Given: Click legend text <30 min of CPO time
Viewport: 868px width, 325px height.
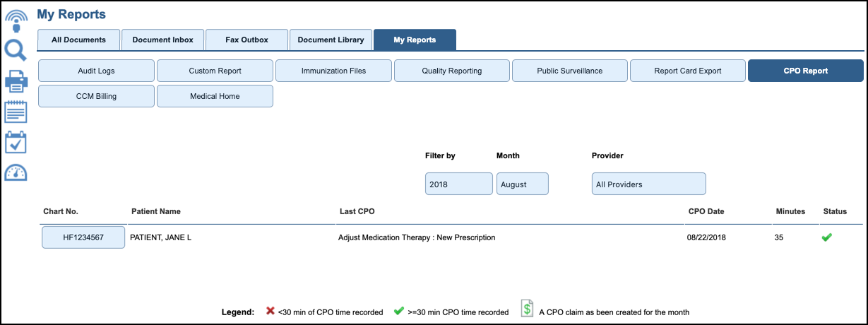Looking at the screenshot, I should pyautogui.click(x=331, y=312).
